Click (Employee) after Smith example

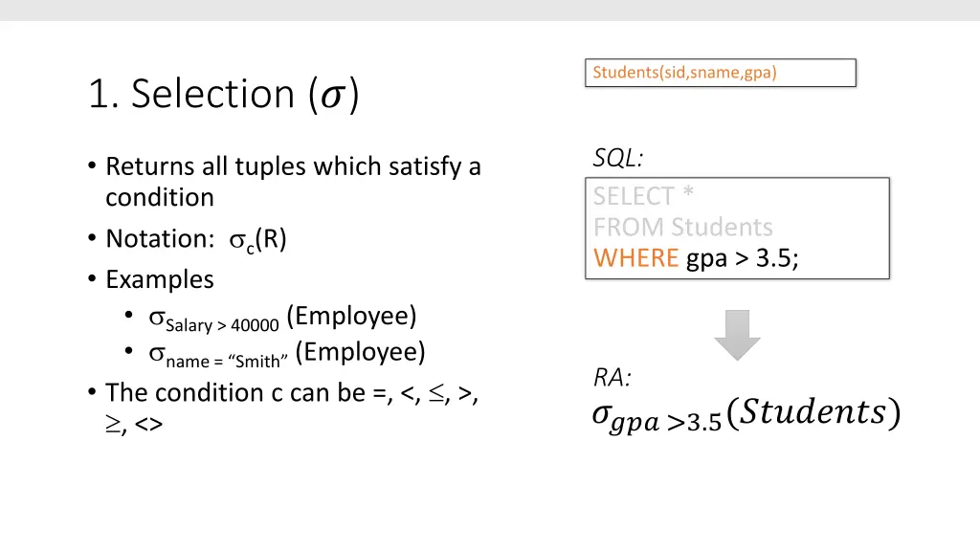[x=360, y=352]
